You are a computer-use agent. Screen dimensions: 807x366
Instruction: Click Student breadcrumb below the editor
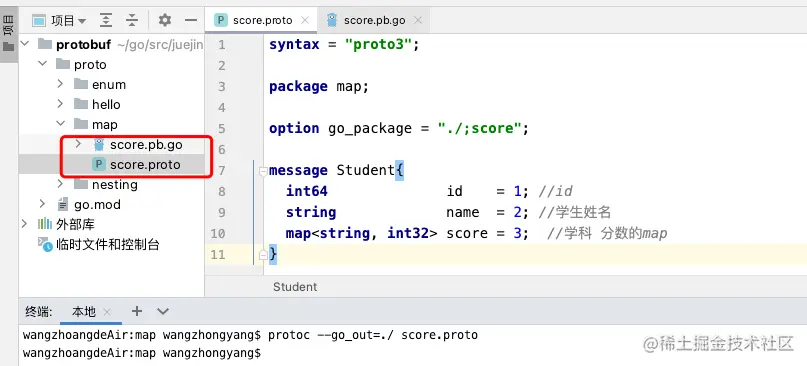[x=295, y=287]
